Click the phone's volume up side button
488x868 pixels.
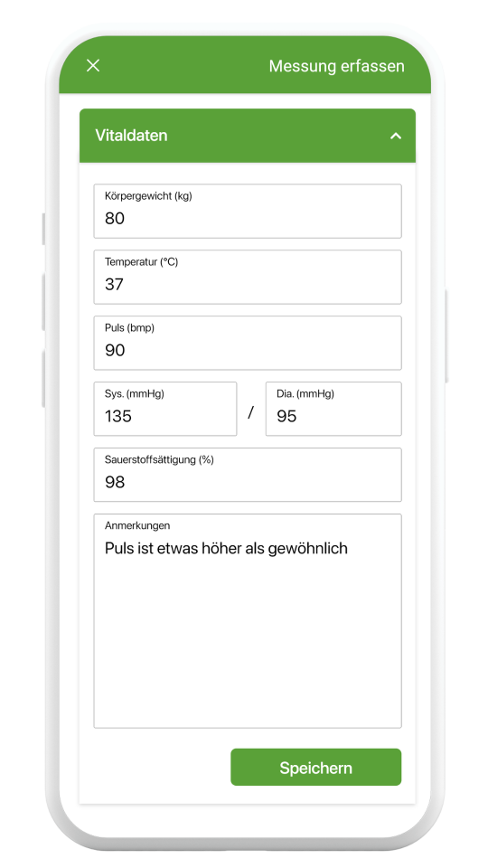click(x=43, y=302)
